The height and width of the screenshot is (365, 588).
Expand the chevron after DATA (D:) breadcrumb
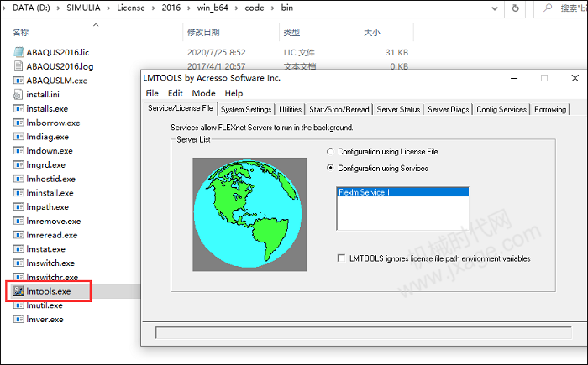tap(59, 8)
